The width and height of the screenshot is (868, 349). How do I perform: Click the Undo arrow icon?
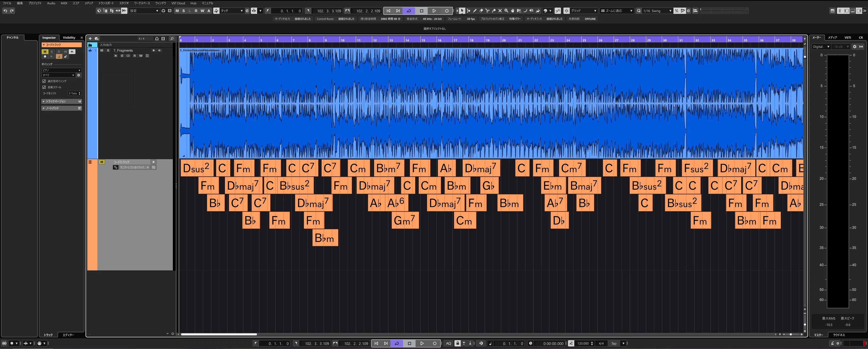pyautogui.click(x=5, y=11)
